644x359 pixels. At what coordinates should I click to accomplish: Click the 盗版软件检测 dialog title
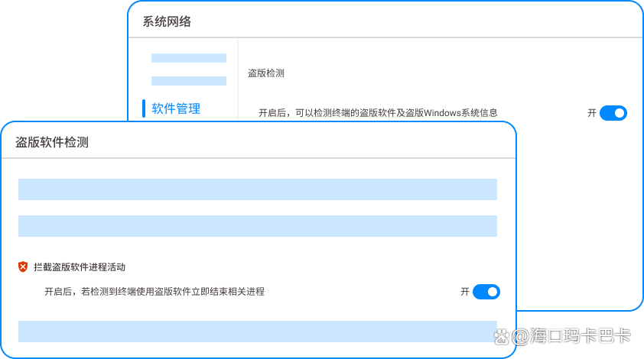tap(52, 142)
